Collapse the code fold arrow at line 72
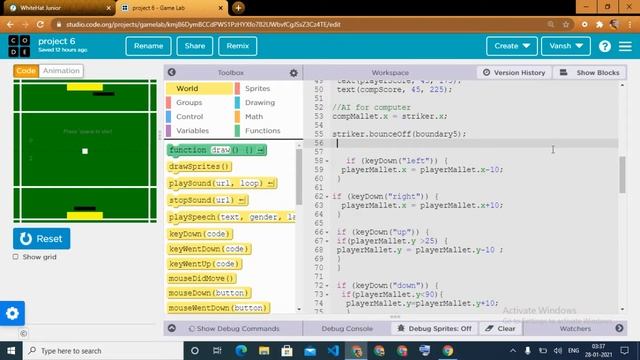 click(x=327, y=286)
